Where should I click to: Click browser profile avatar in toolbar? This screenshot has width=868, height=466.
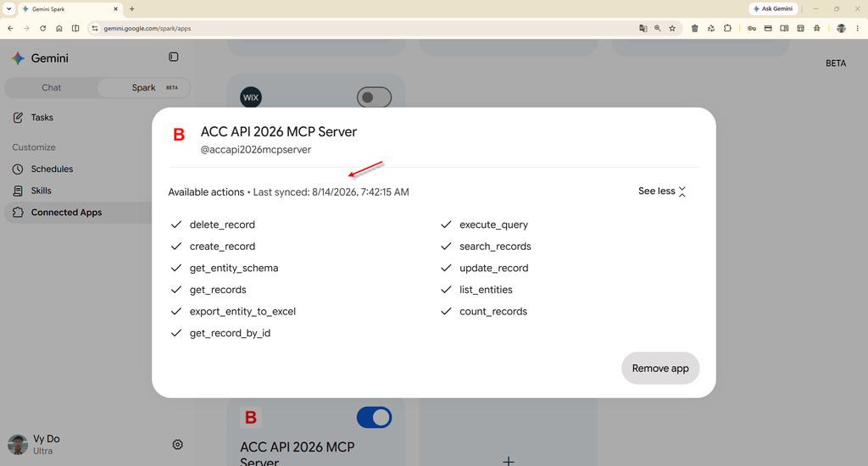pyautogui.click(x=841, y=28)
